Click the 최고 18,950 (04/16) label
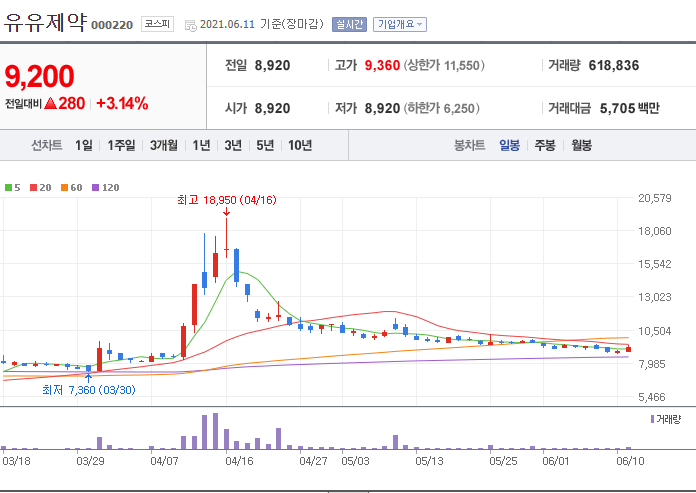696x493 pixels. pos(227,200)
